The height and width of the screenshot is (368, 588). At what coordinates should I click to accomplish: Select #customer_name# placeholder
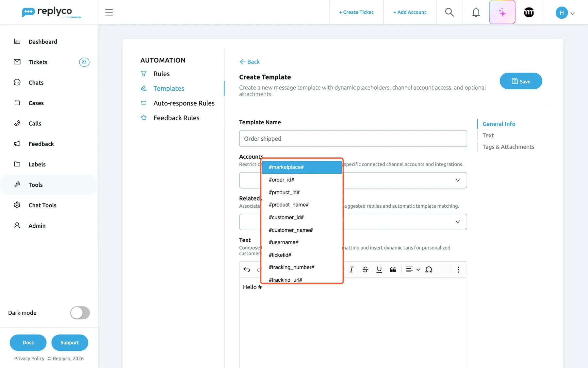(x=302, y=230)
